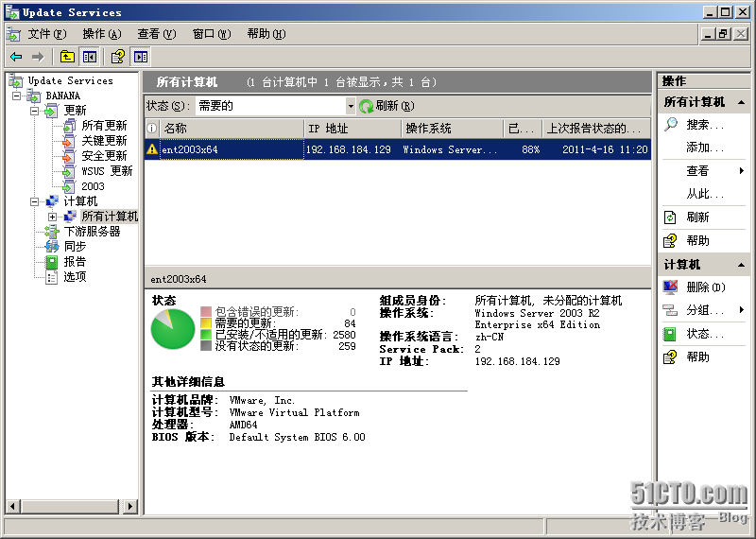The width and height of the screenshot is (756, 539).
Task: Toggle the console tree pane icon
Action: [x=89, y=57]
